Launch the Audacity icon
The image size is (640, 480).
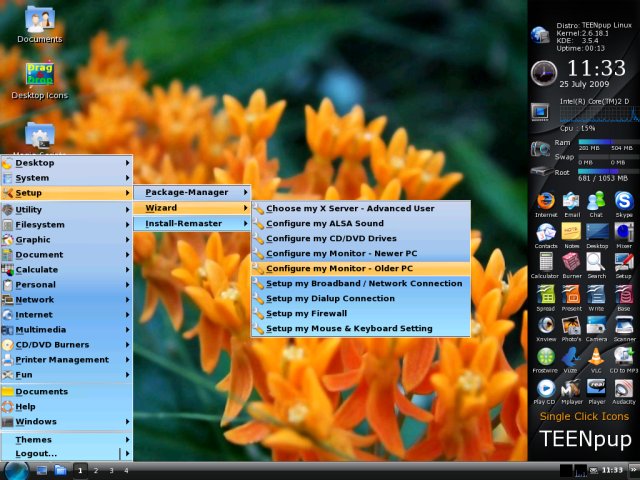tap(624, 388)
